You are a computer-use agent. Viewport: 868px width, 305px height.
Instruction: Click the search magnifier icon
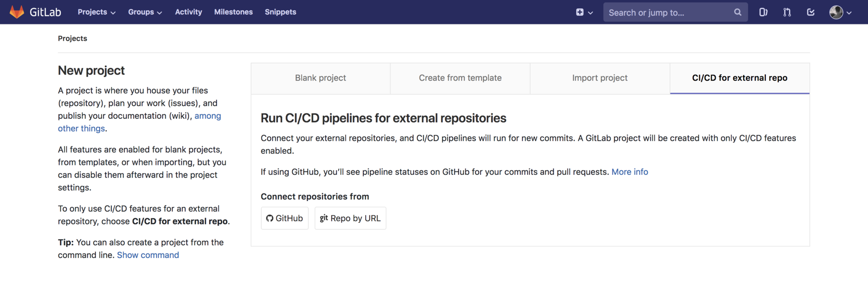point(738,12)
